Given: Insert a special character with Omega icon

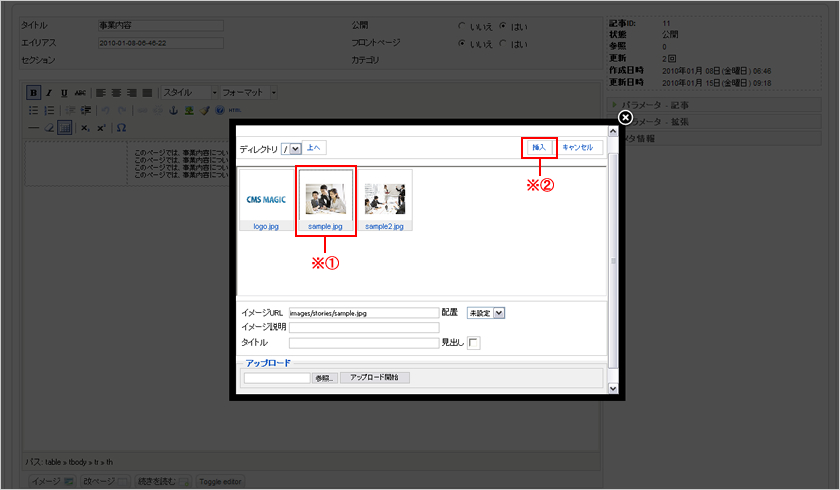Looking at the screenshot, I should click(122, 128).
